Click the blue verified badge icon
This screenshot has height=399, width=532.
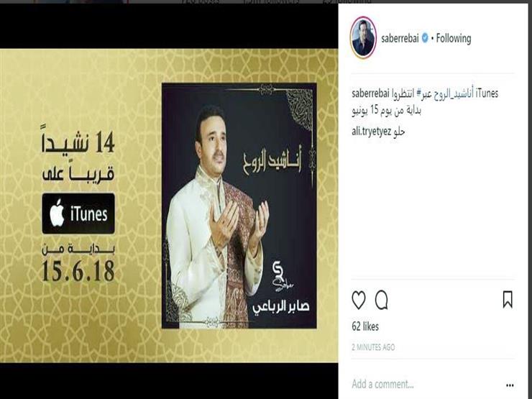(x=425, y=38)
